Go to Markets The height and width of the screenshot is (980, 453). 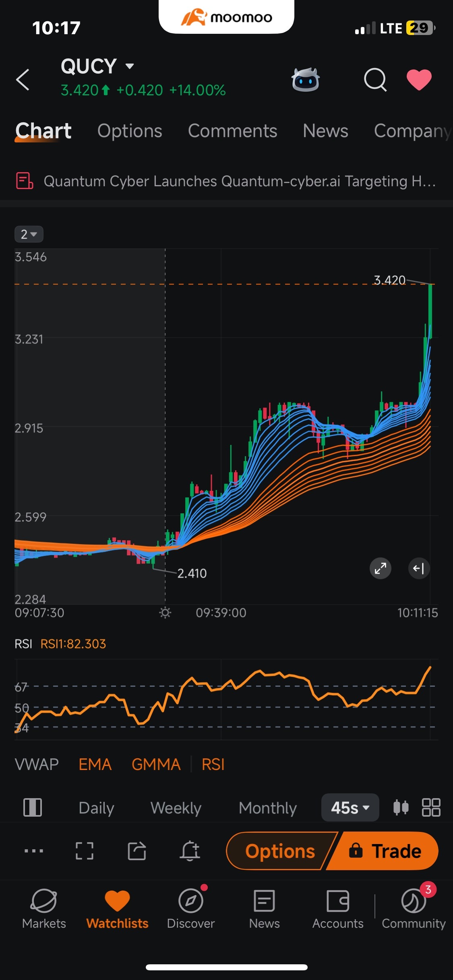coord(44,909)
